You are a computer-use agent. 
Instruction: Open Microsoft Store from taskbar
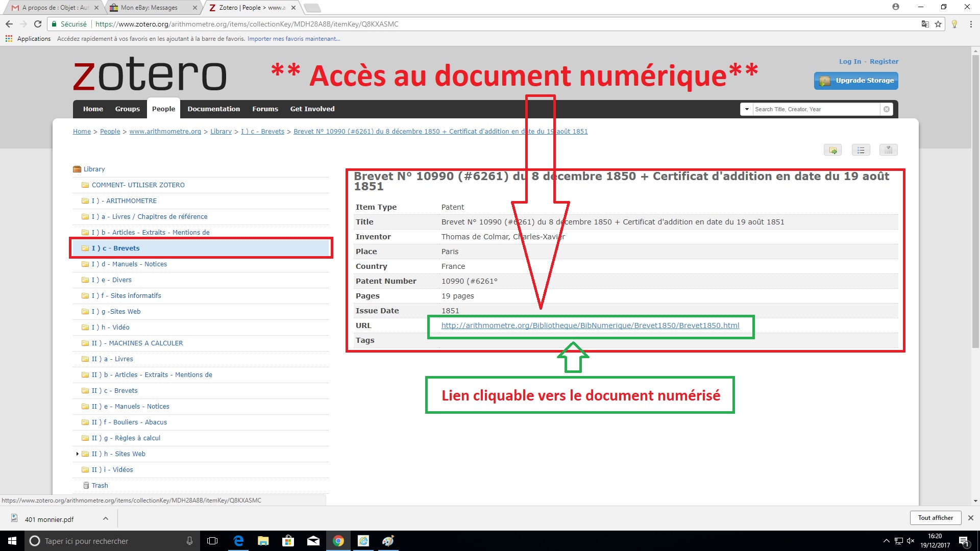(x=288, y=541)
